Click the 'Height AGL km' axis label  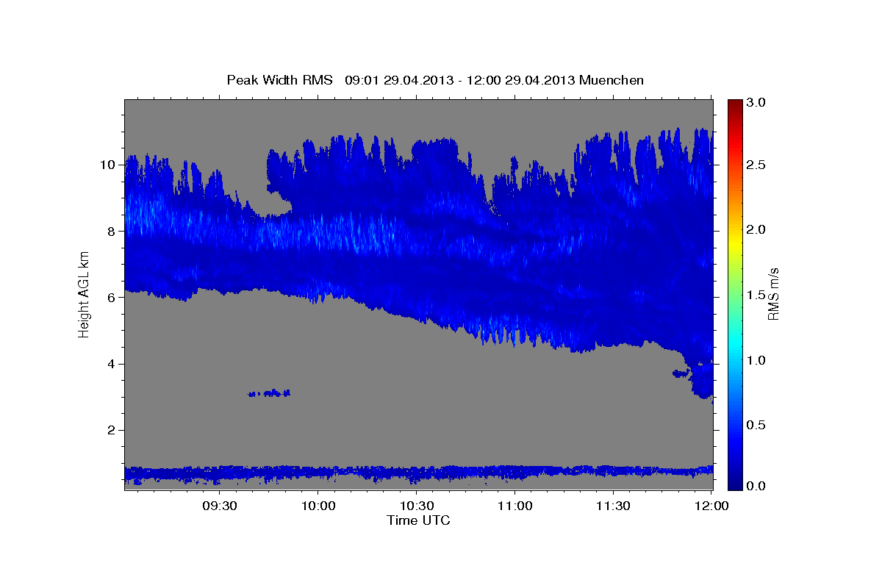(84, 294)
